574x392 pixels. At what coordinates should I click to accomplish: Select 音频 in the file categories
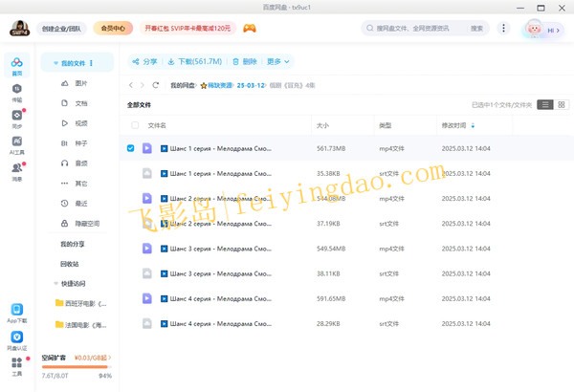[81, 163]
